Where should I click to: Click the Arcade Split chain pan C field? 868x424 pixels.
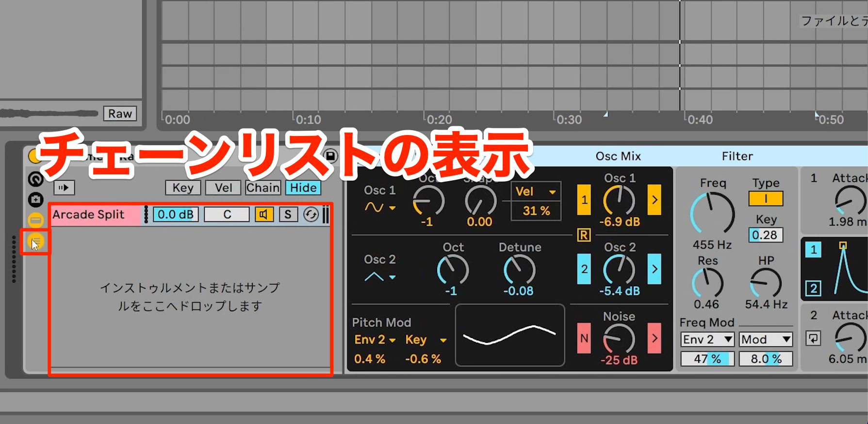click(x=227, y=214)
